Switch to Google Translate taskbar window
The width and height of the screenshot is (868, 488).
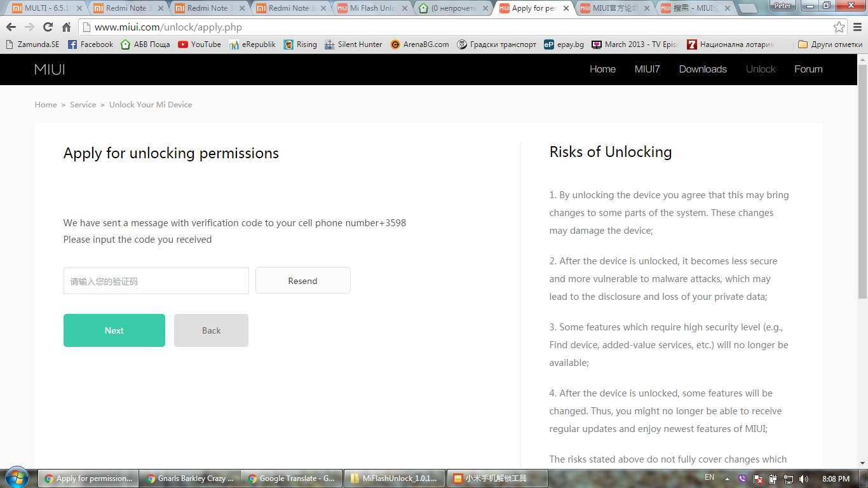pyautogui.click(x=292, y=478)
